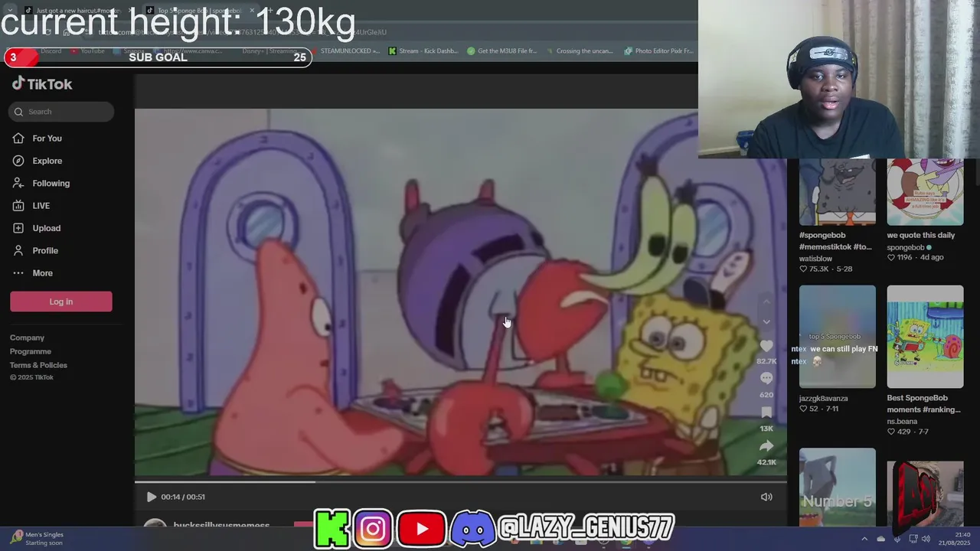Show hidden icons in the system tray
Screen dimensions: 980x551
tap(864, 539)
